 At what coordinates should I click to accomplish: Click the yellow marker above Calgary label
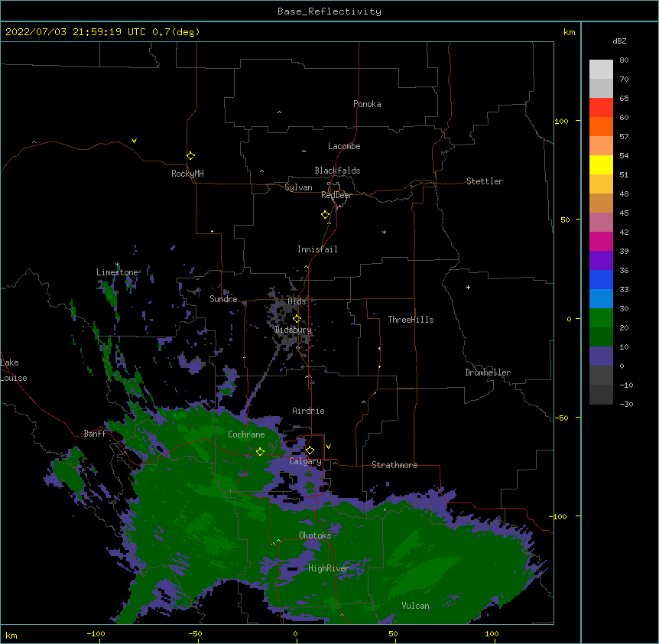[310, 450]
